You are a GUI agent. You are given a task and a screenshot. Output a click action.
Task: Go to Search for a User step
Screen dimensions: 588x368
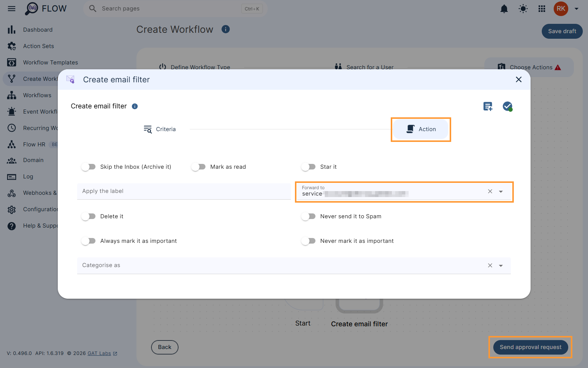click(x=364, y=67)
